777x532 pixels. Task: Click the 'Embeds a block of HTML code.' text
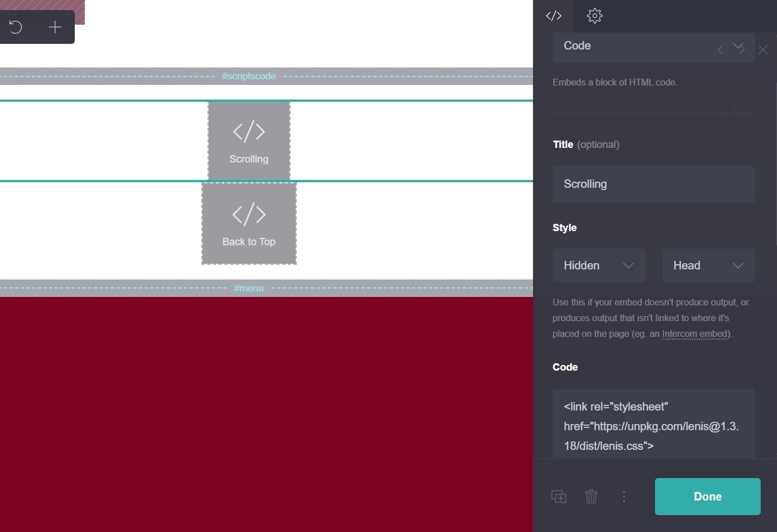615,82
